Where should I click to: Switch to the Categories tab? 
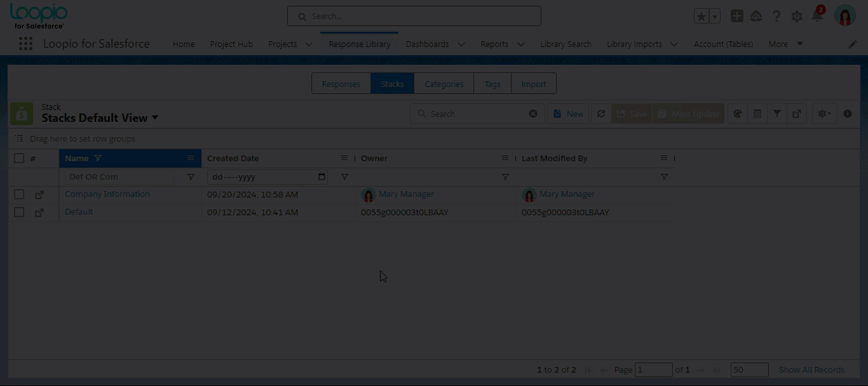(444, 84)
